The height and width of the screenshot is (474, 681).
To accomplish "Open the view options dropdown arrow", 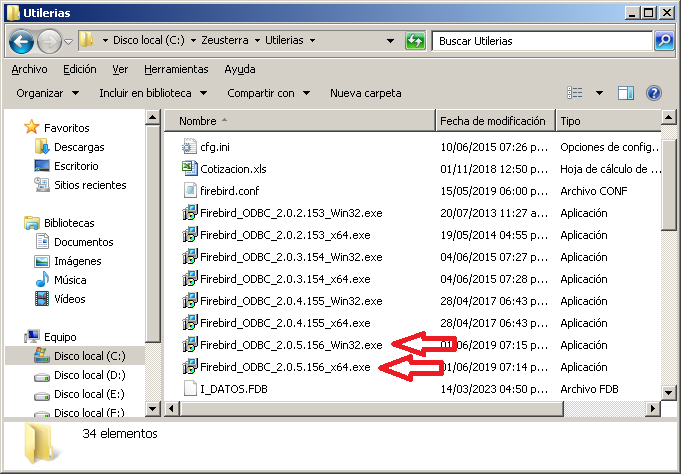I will tap(599, 93).
